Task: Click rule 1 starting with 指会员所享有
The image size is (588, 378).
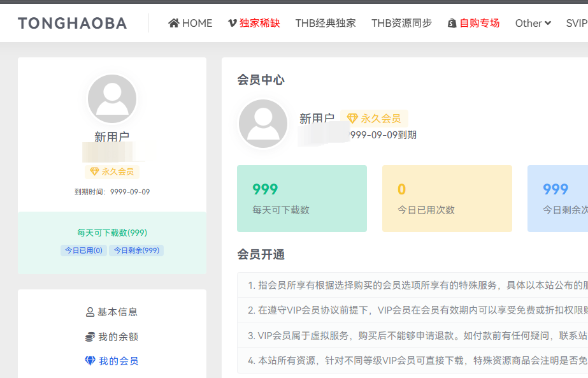Action: pos(413,286)
